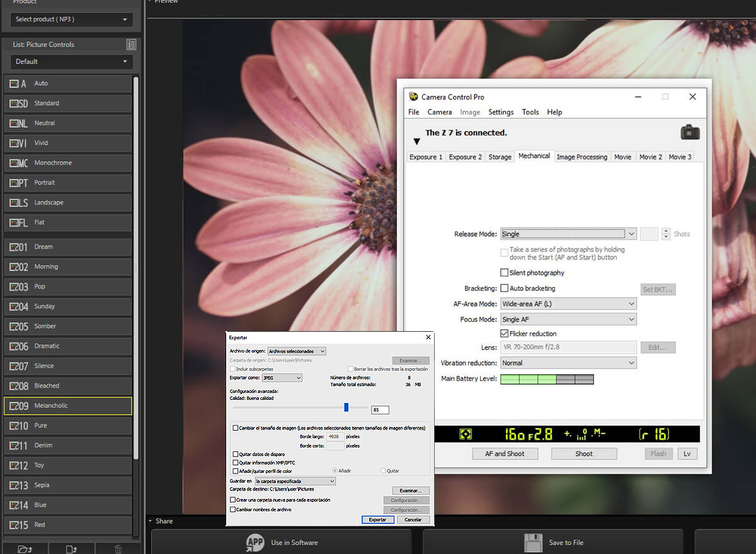Open the Select product (NP3) dropdown
This screenshot has height=554, width=756.
point(71,20)
